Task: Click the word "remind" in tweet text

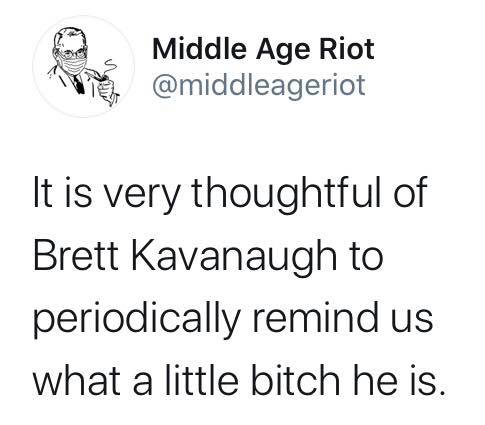Action: [316, 317]
